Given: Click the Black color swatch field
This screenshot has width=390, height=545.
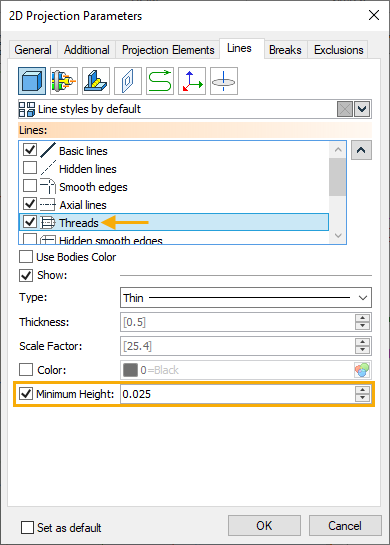Looking at the screenshot, I should pyautogui.click(x=237, y=370).
